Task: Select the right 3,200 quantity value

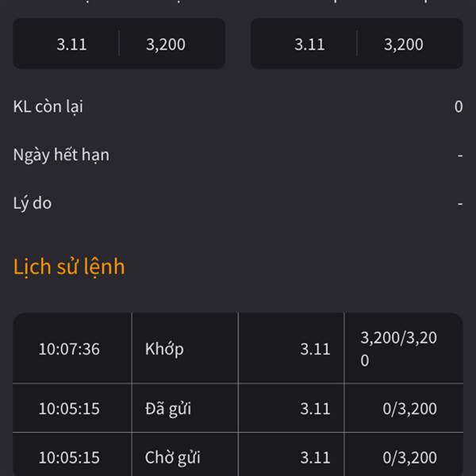Action: point(404,44)
